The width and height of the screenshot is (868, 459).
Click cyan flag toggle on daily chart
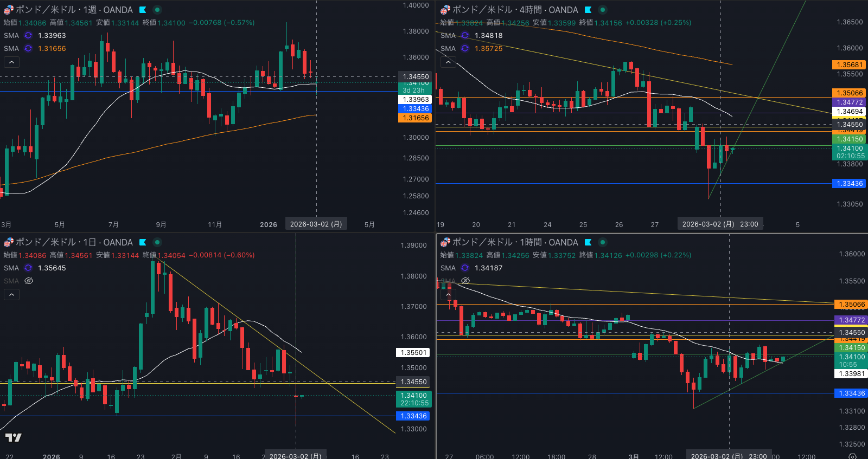click(x=143, y=242)
